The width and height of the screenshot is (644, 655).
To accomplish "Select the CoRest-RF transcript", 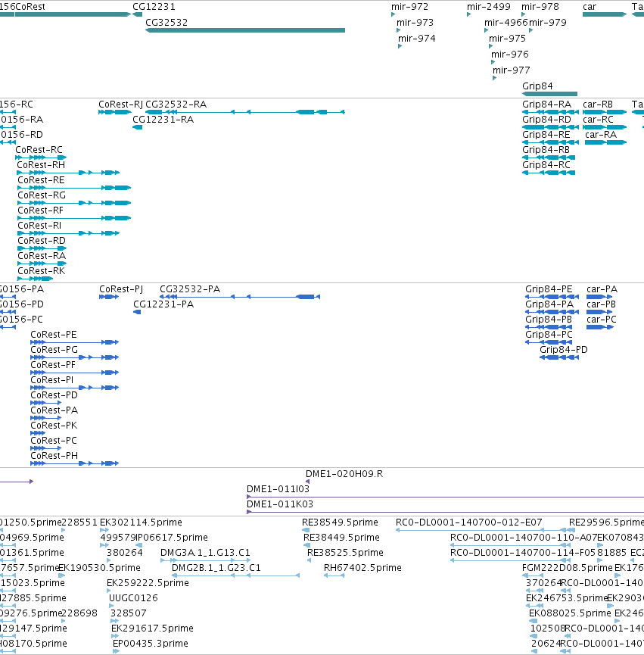I will [74, 218].
